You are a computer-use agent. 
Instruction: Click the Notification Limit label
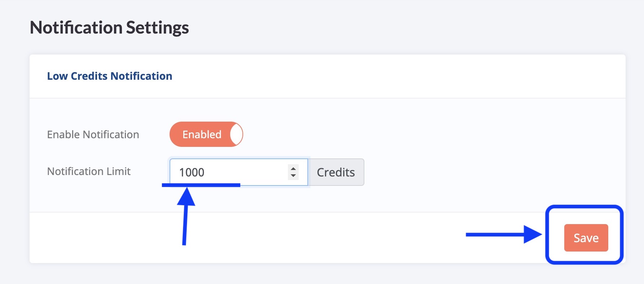coord(89,171)
